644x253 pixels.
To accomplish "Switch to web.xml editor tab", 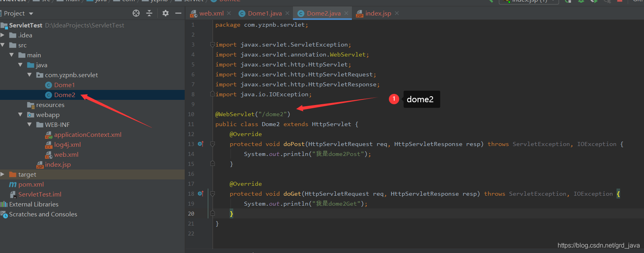I will click(x=211, y=13).
